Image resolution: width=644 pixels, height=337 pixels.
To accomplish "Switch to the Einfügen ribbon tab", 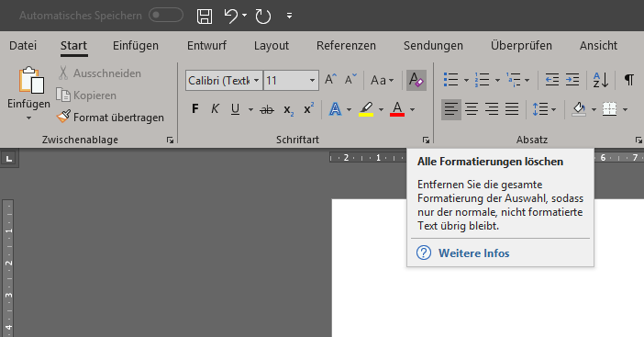I will [x=136, y=46].
